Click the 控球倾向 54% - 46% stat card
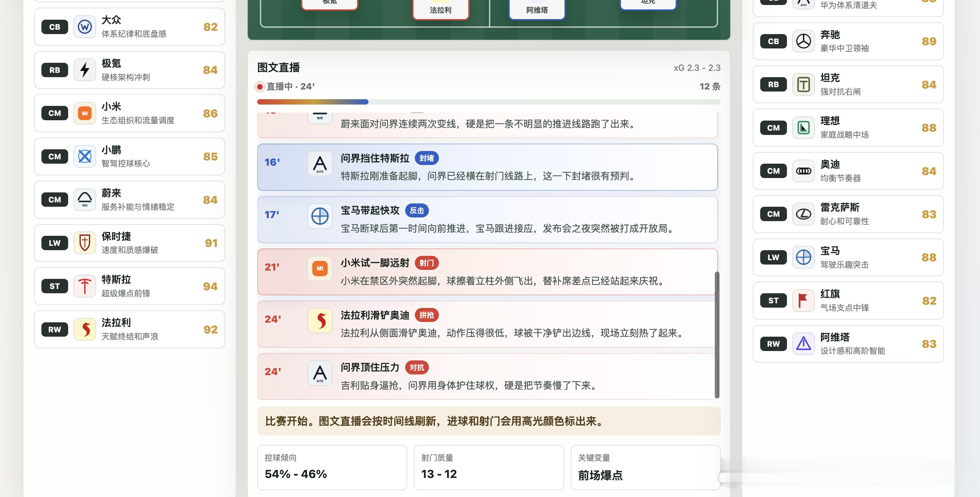This screenshot has height=497, width=980. 332,467
